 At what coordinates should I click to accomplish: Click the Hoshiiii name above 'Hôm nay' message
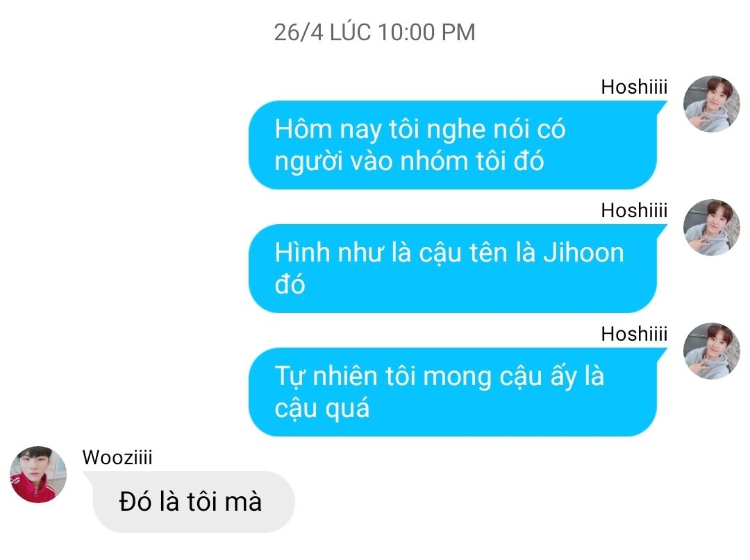coord(634,87)
